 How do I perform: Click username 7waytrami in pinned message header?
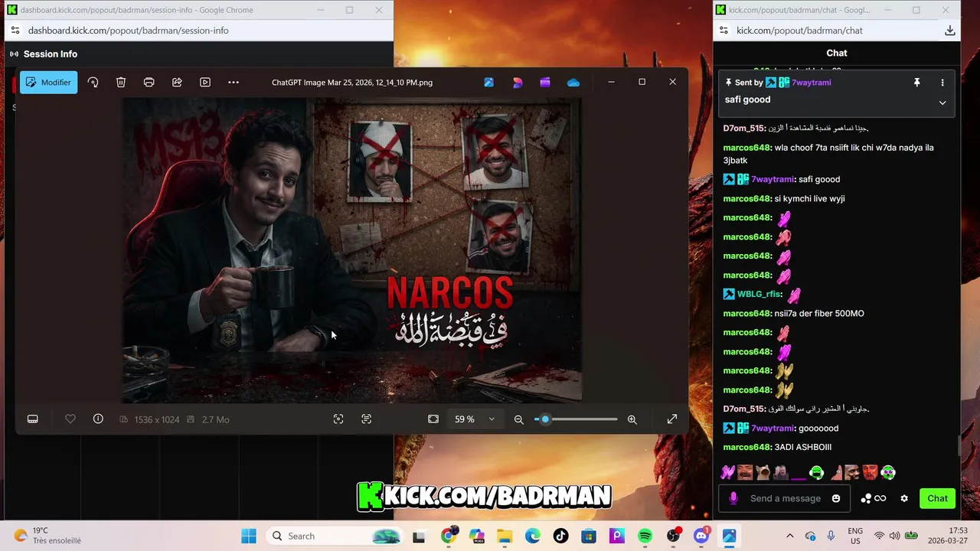(x=812, y=83)
